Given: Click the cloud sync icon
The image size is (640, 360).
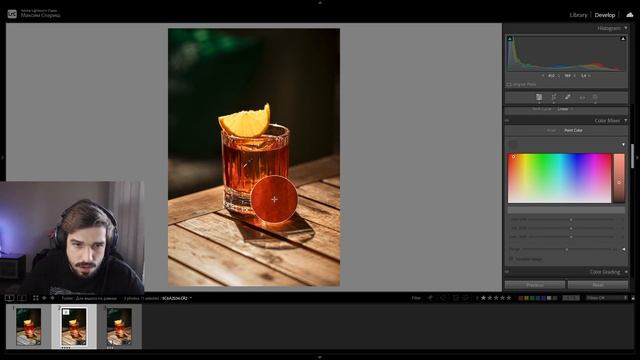Looking at the screenshot, I should click(630, 15).
